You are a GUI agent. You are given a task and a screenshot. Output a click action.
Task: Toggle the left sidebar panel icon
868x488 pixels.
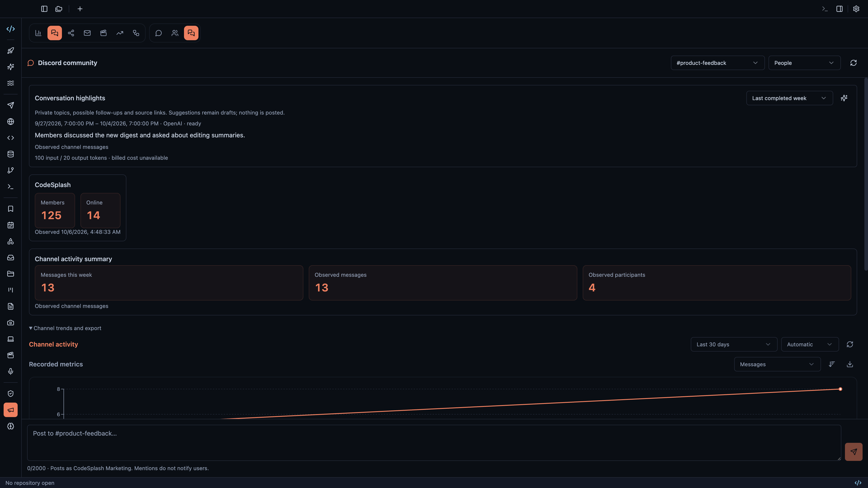click(x=44, y=9)
